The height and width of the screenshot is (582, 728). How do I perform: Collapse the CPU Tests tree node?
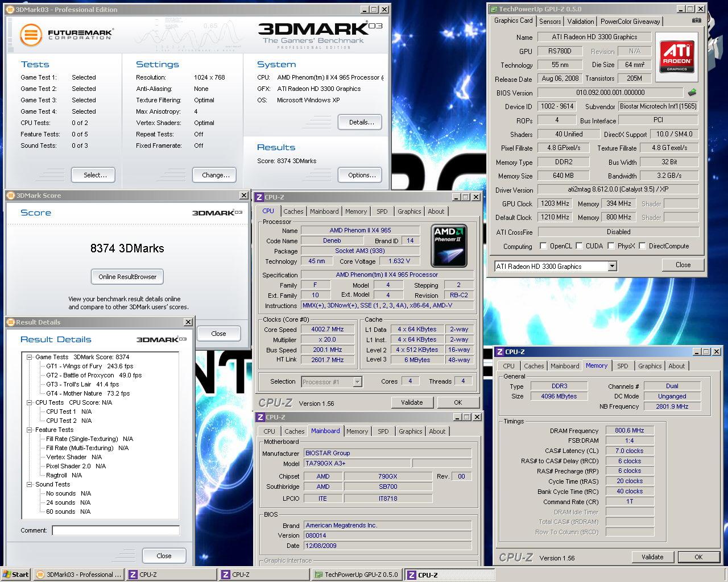click(30, 402)
